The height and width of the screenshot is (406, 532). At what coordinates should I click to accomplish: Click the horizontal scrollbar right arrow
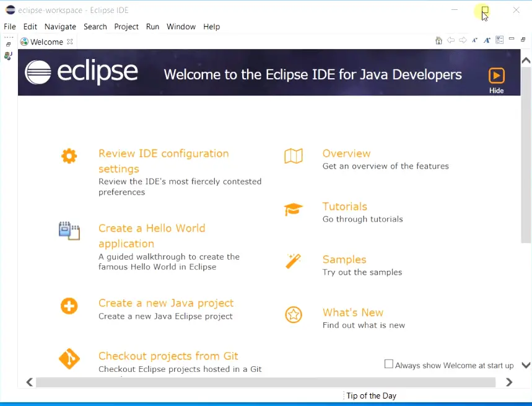509,382
